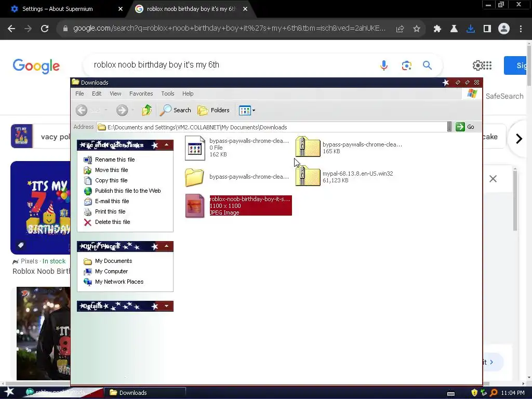Bookmark this page with the star icon

(417, 29)
